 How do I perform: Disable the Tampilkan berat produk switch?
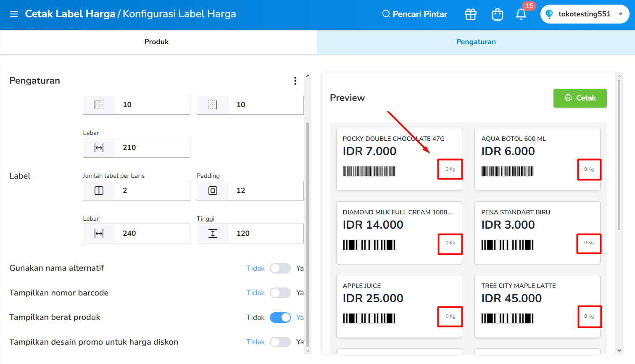pyautogui.click(x=280, y=317)
